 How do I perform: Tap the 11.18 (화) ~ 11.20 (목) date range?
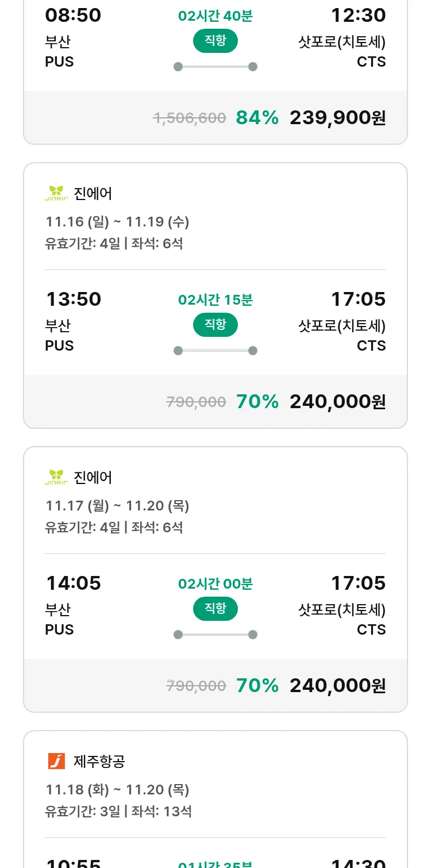pyautogui.click(x=117, y=790)
